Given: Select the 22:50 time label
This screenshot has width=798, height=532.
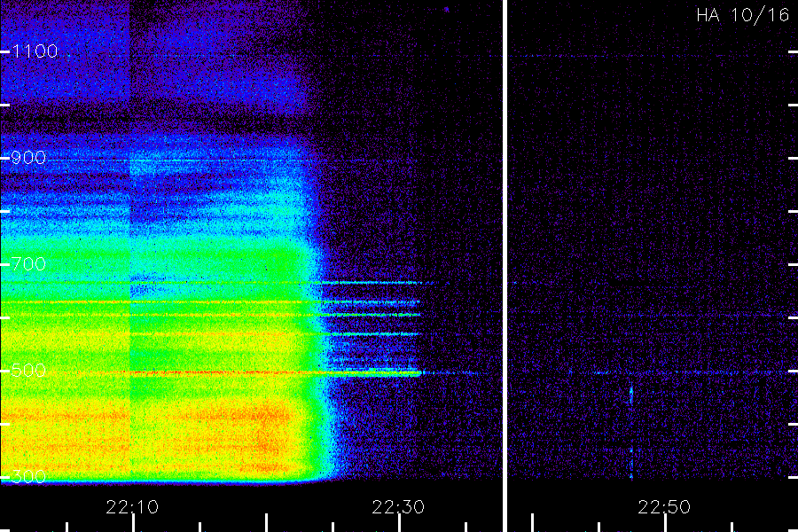Looking at the screenshot, I should click(x=664, y=507).
